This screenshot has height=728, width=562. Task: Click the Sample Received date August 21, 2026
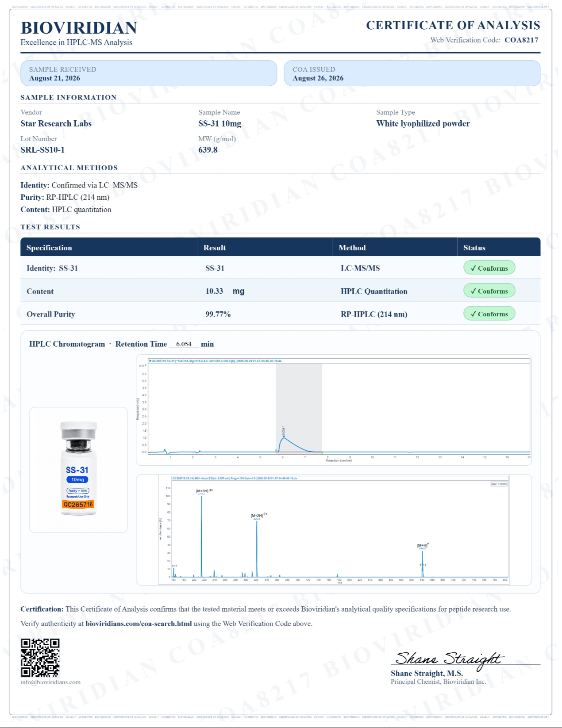[x=55, y=78]
